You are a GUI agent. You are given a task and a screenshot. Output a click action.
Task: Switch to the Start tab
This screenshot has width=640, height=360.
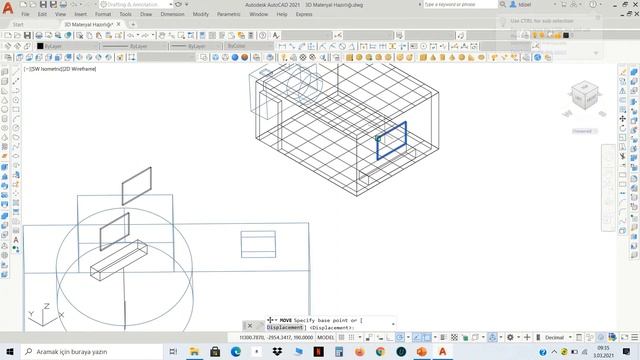pyautogui.click(x=18, y=24)
